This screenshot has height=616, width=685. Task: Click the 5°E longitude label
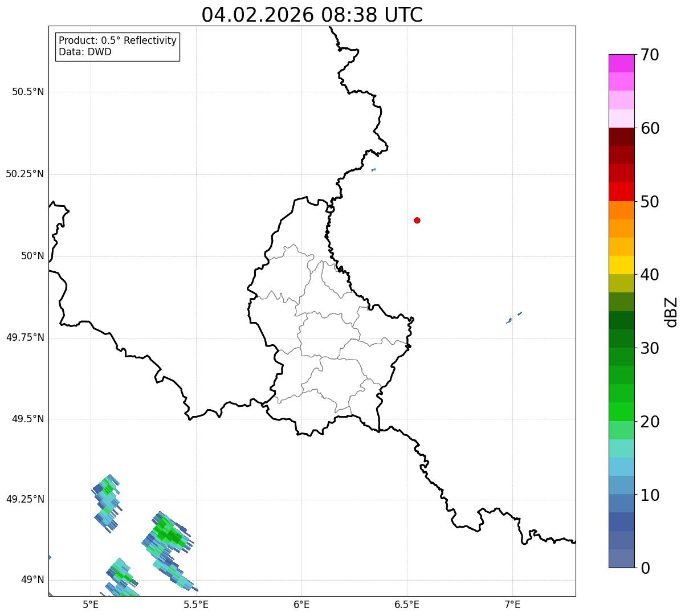point(91,605)
